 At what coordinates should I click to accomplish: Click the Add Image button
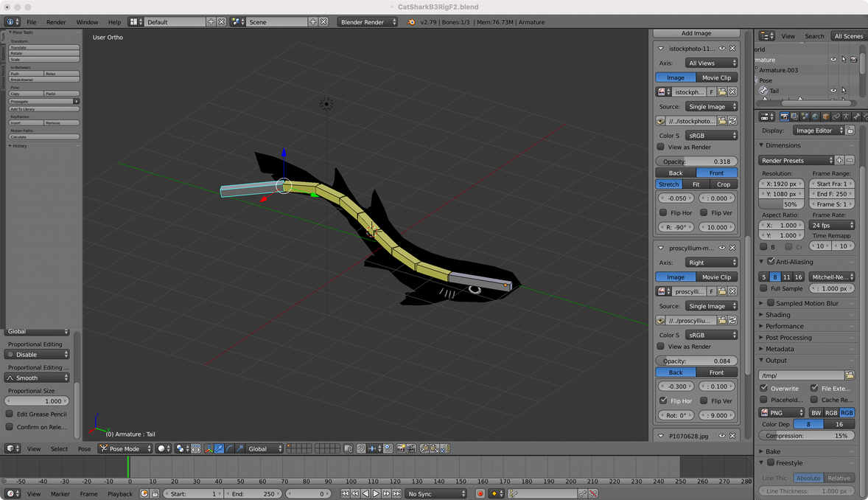tap(696, 32)
